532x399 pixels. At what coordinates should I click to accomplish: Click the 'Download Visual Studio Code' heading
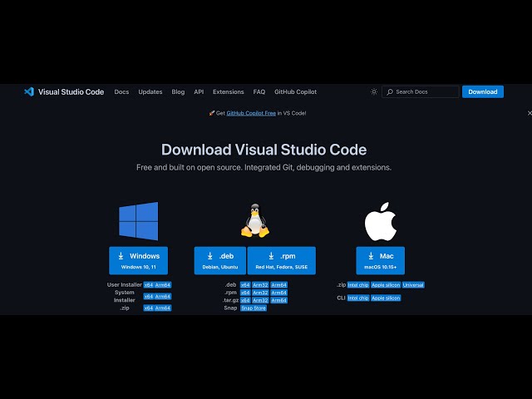pyautogui.click(x=264, y=150)
